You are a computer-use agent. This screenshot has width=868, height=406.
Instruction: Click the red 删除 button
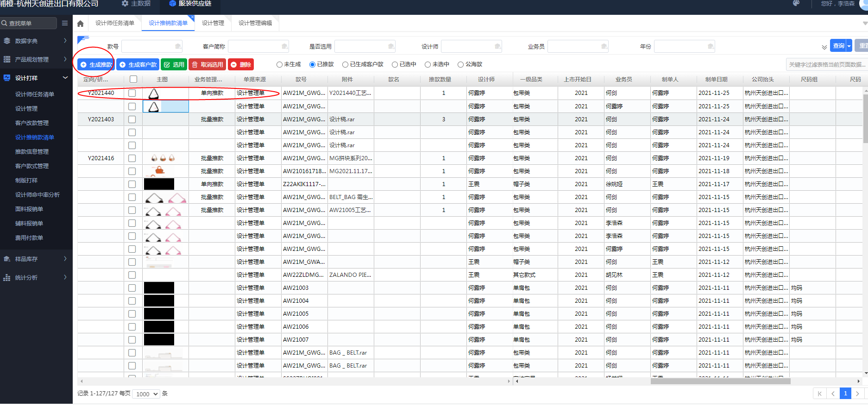[x=240, y=65]
